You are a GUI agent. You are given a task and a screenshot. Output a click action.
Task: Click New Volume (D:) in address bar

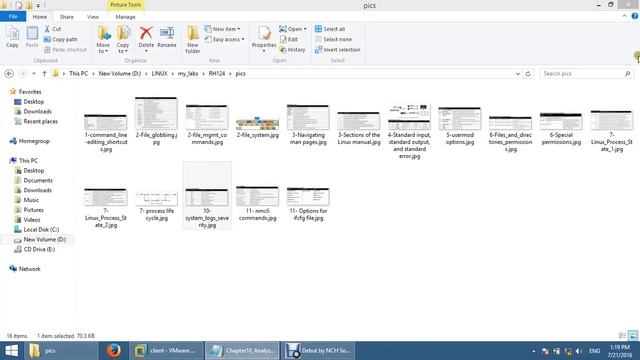(120, 73)
